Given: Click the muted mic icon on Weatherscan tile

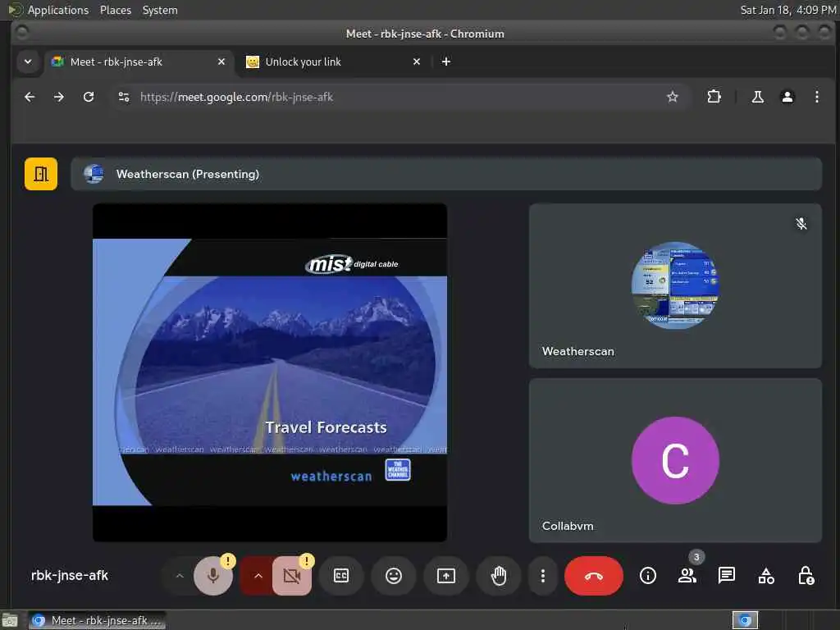Looking at the screenshot, I should 801,224.
